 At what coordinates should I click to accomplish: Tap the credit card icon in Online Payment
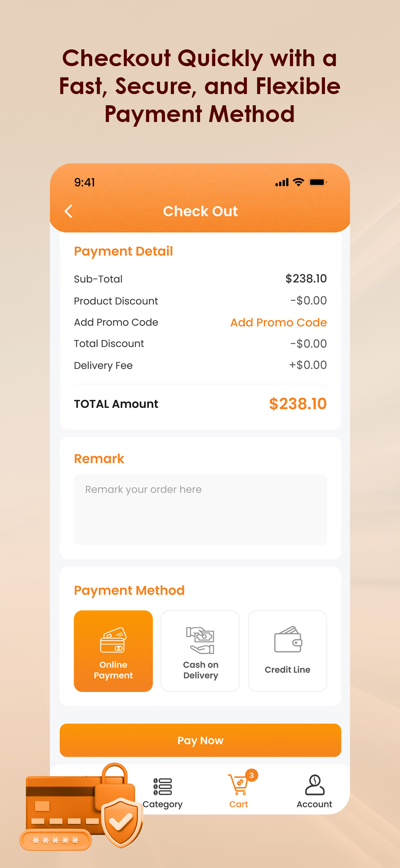113,640
